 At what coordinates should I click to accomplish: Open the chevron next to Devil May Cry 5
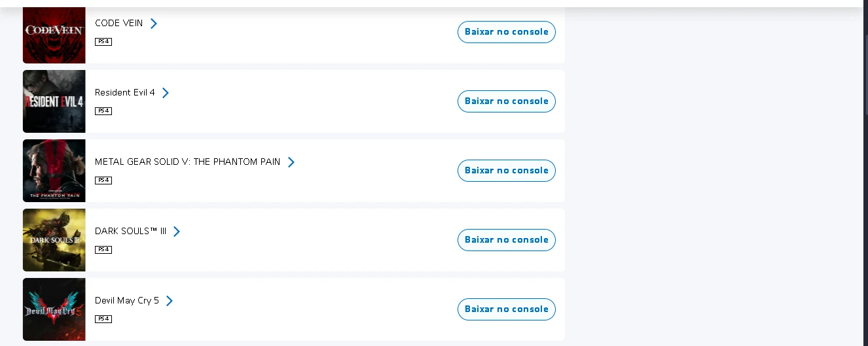pyautogui.click(x=170, y=301)
